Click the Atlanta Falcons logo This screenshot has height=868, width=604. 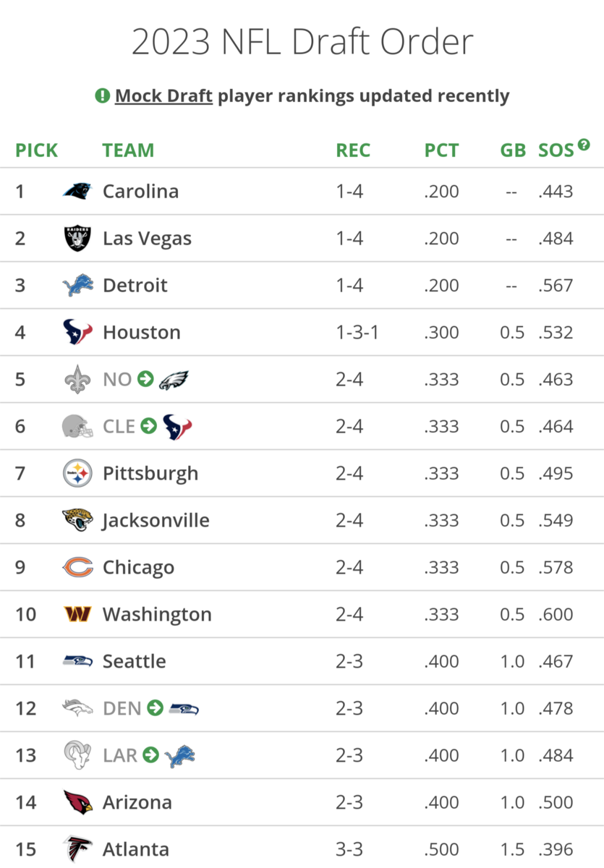click(x=77, y=848)
